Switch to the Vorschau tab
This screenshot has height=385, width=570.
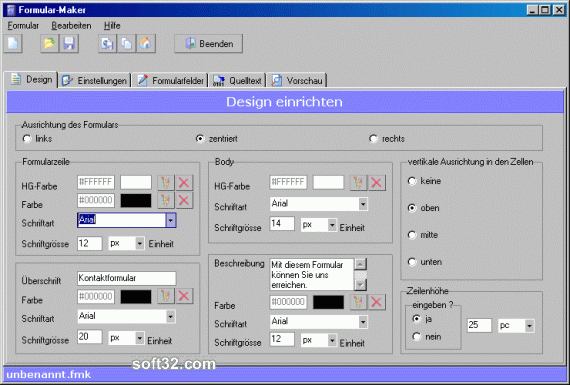[297, 80]
